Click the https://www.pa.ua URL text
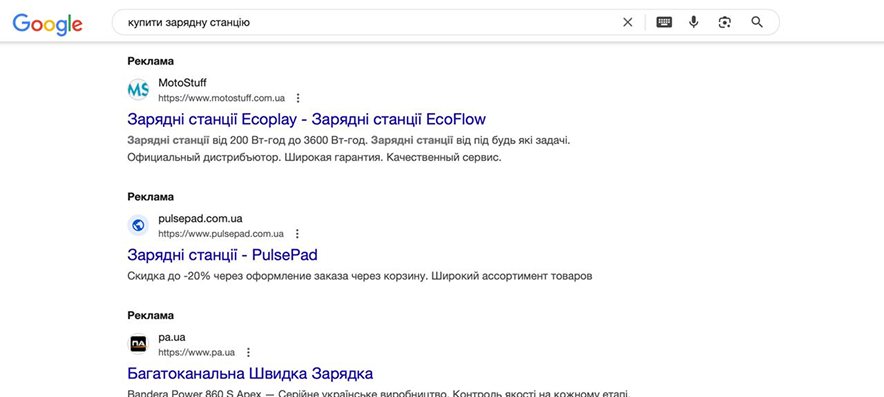Image resolution: width=884 pixels, height=397 pixels. [197, 352]
